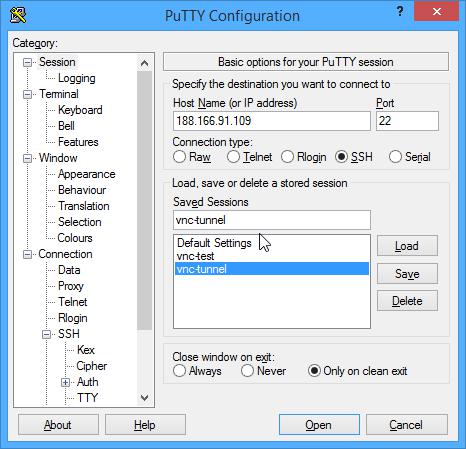Click the PuTTY icon in the title bar
The height and width of the screenshot is (449, 466).
point(18,15)
